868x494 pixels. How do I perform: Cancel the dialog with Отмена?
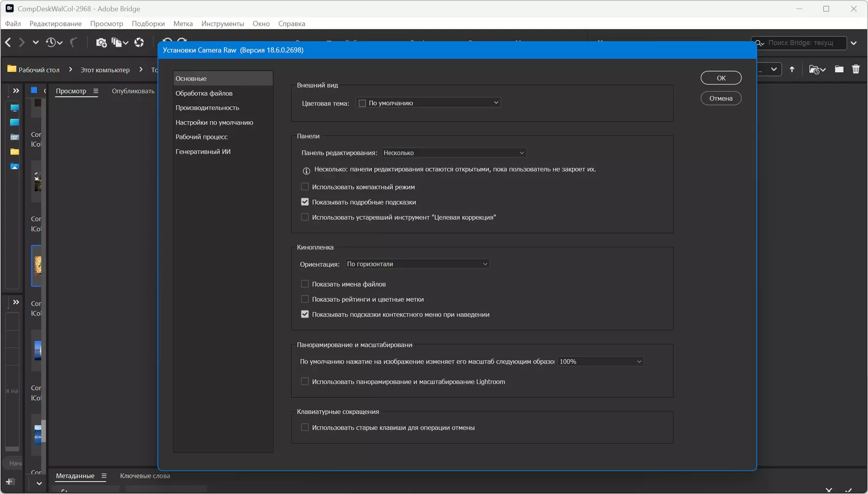coord(721,98)
